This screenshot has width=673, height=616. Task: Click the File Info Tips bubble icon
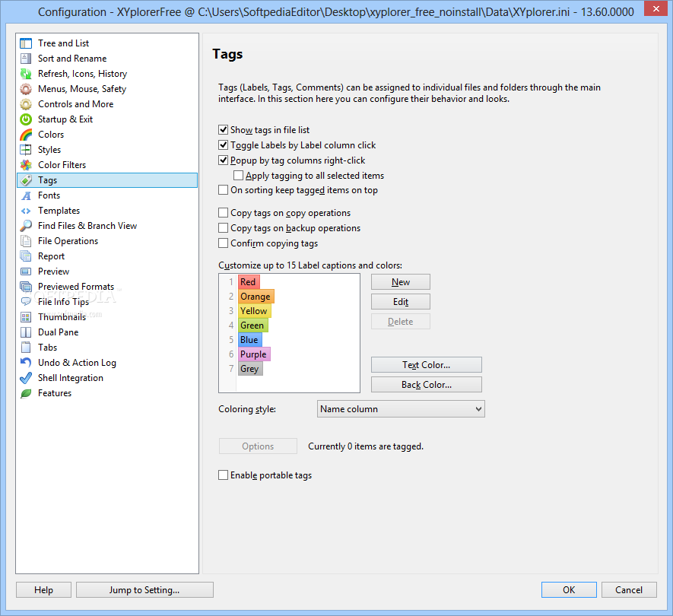(26, 302)
